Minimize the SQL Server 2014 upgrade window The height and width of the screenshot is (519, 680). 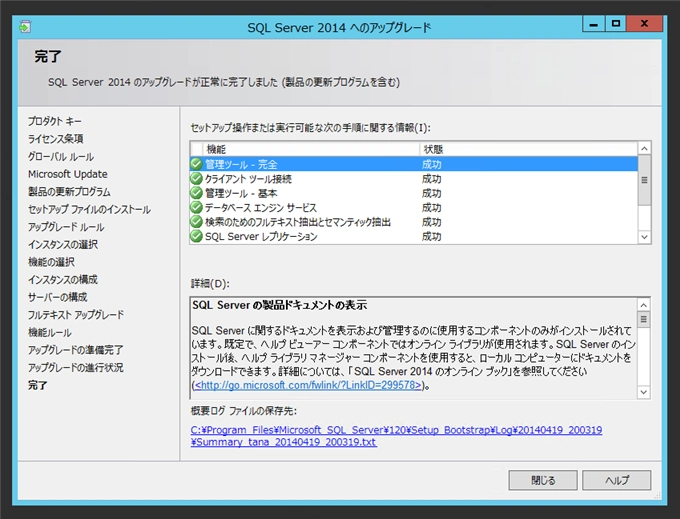coord(594,24)
